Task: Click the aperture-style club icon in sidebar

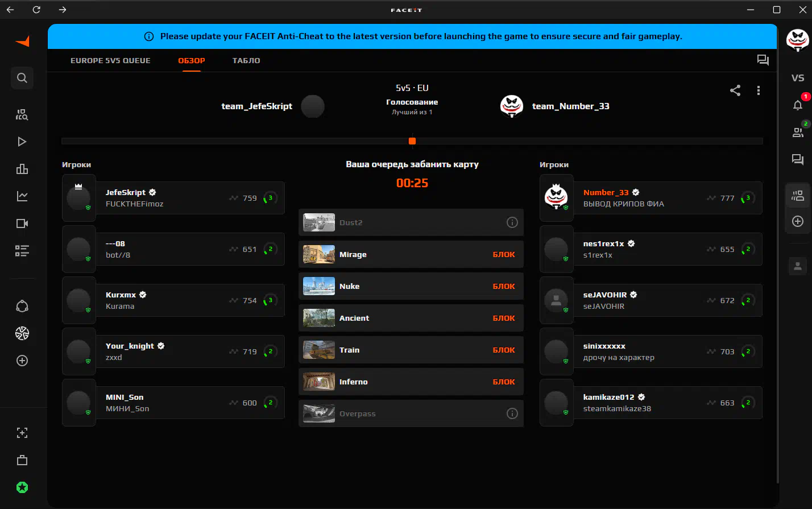Action: click(x=22, y=333)
